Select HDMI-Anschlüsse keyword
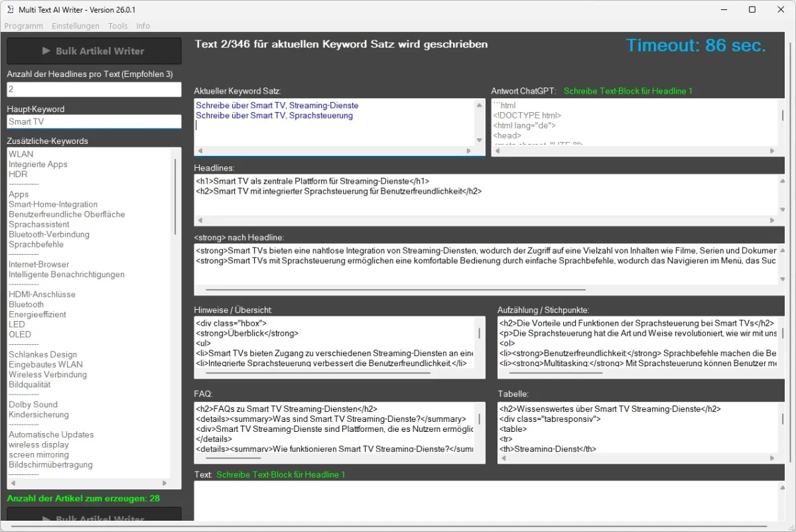The width and height of the screenshot is (796, 532). [42, 294]
